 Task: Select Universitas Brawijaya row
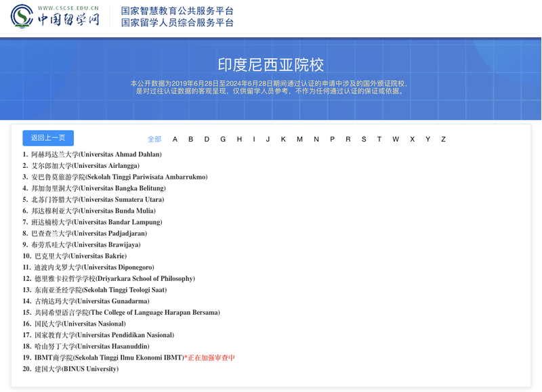tap(86, 245)
